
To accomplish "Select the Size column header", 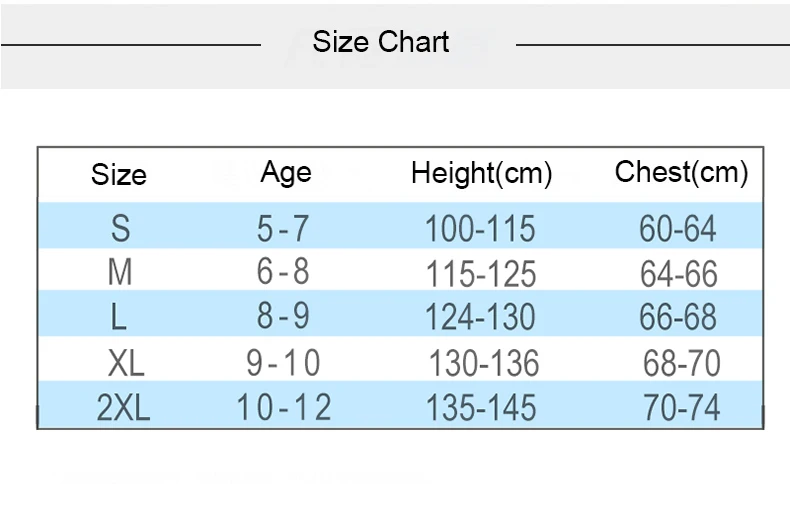I will (119, 175).
